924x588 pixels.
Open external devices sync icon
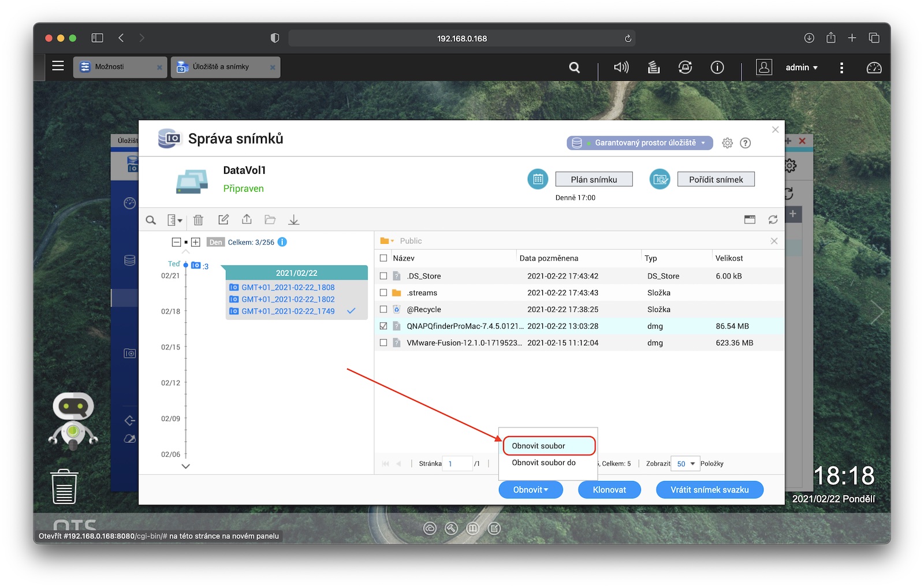click(685, 68)
